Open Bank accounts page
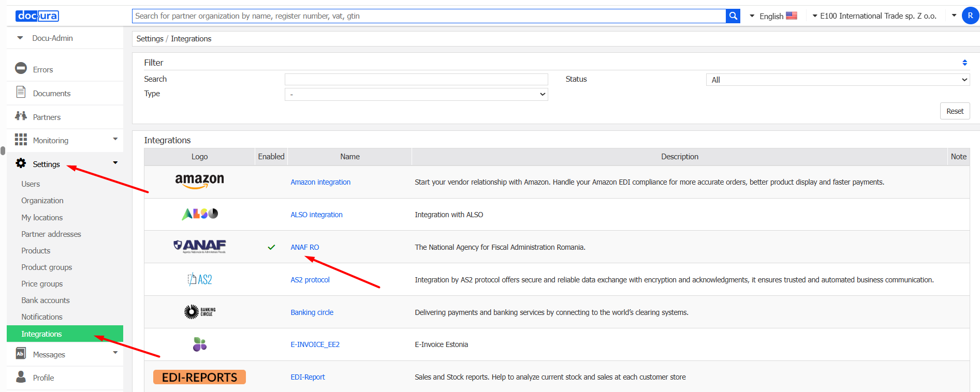Screen dimensions: 980x392 [46, 300]
